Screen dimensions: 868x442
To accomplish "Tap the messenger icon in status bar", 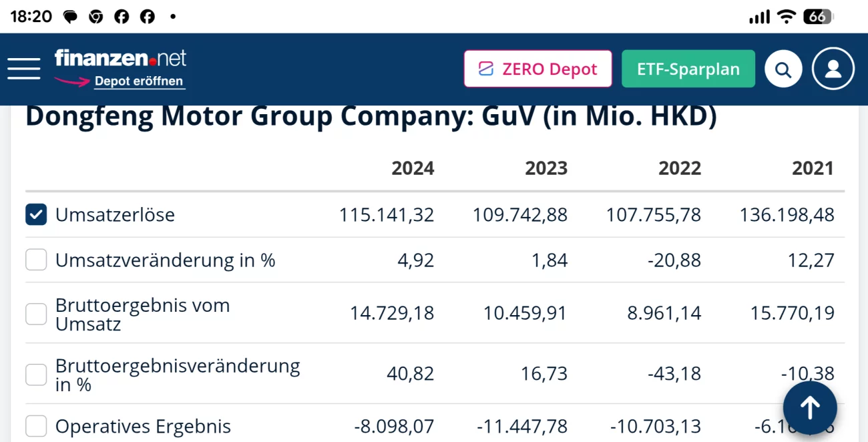I will (70, 17).
